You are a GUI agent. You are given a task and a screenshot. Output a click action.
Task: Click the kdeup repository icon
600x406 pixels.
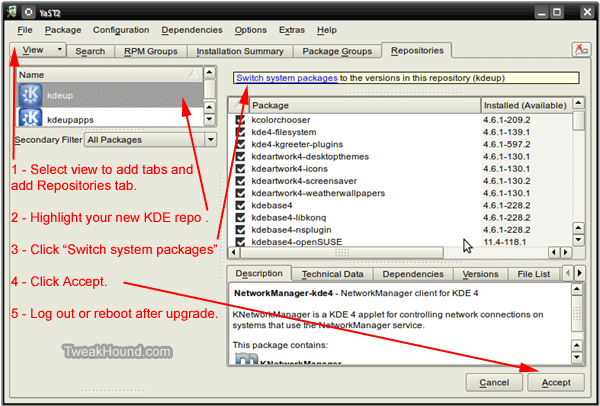tap(30, 95)
